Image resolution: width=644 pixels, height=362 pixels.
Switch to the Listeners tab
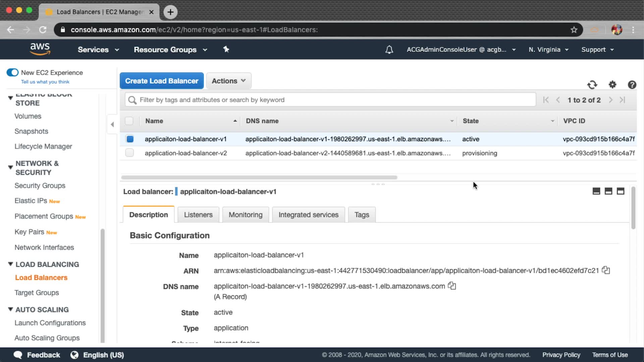[198, 215]
